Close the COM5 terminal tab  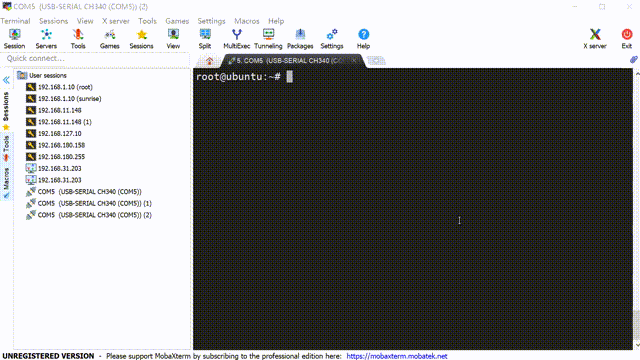354,60
